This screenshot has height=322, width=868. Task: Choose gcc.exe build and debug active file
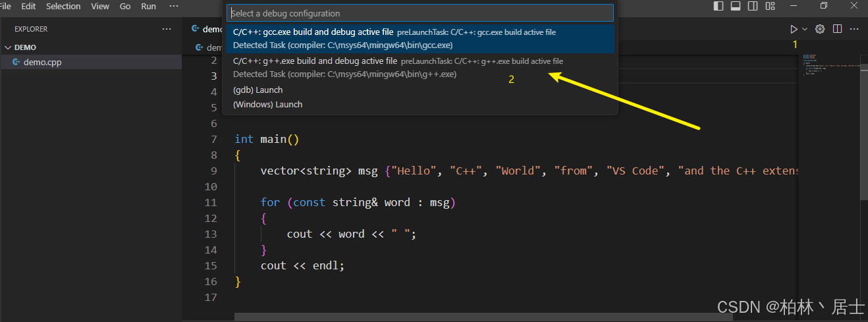[x=420, y=39]
